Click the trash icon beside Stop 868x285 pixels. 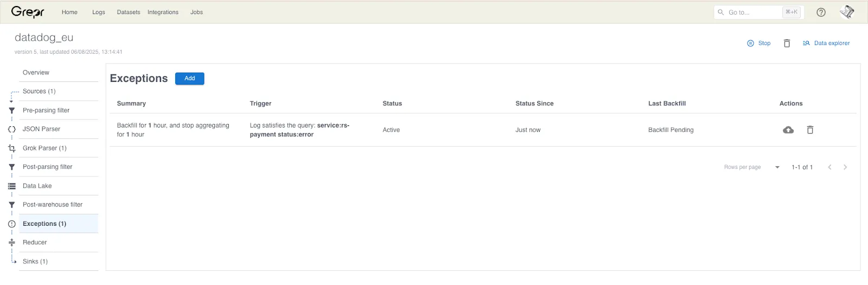pos(787,43)
